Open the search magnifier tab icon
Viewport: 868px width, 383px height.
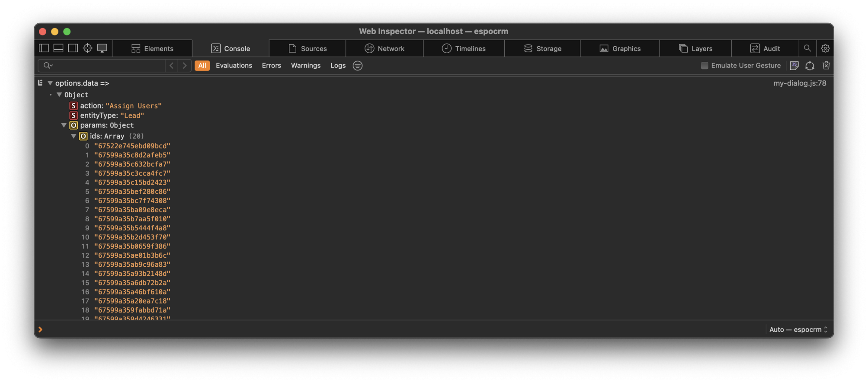click(807, 48)
